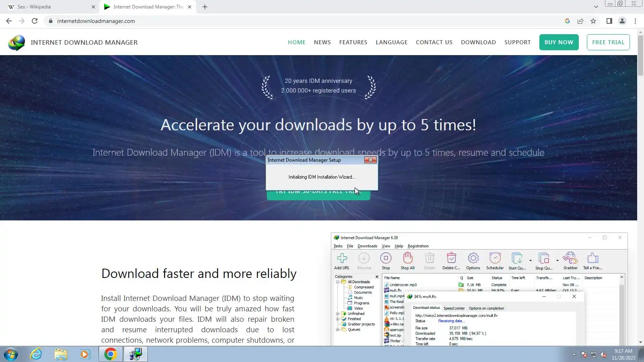Open Windows Explorer from the taskbar
This screenshot has width=644, height=362.
point(61,354)
